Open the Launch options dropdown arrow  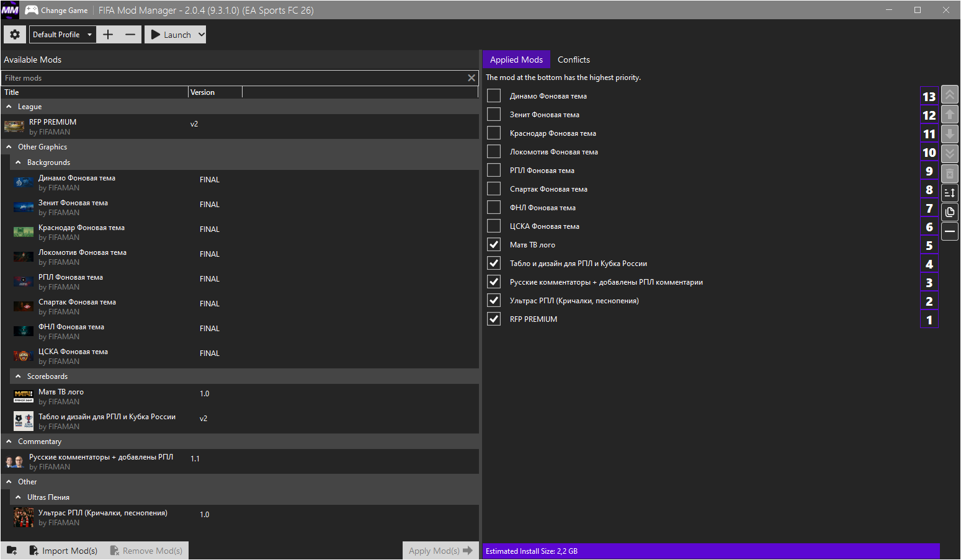click(x=201, y=35)
